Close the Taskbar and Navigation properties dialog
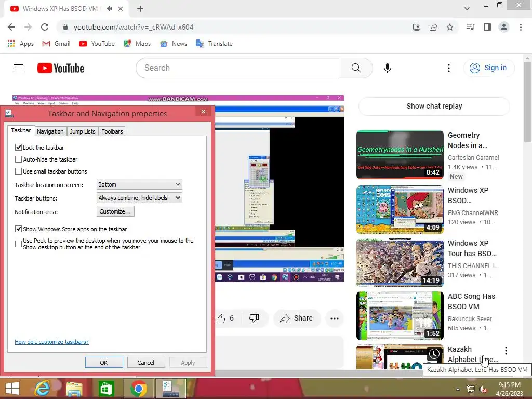Viewport: 532px width, 399px height. coord(204,112)
